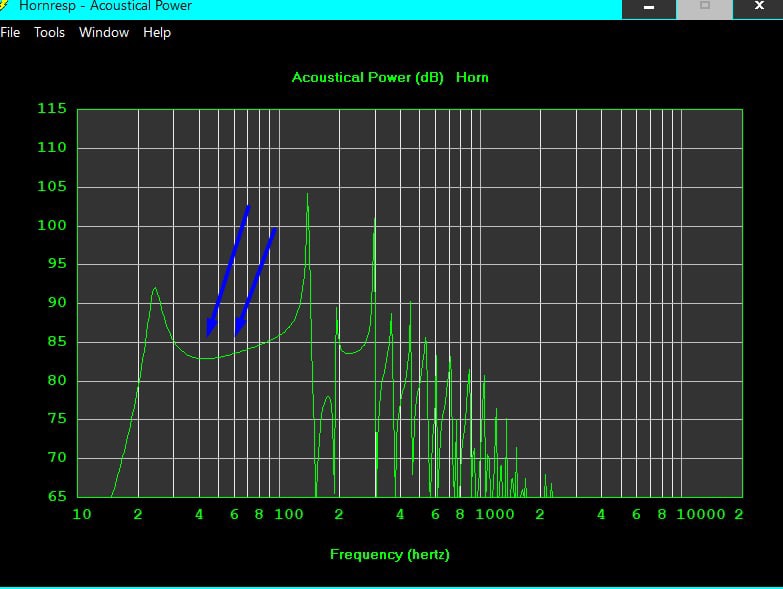The height and width of the screenshot is (589, 783).
Task: Click the 100 dB y-axis value
Action: tap(52, 225)
